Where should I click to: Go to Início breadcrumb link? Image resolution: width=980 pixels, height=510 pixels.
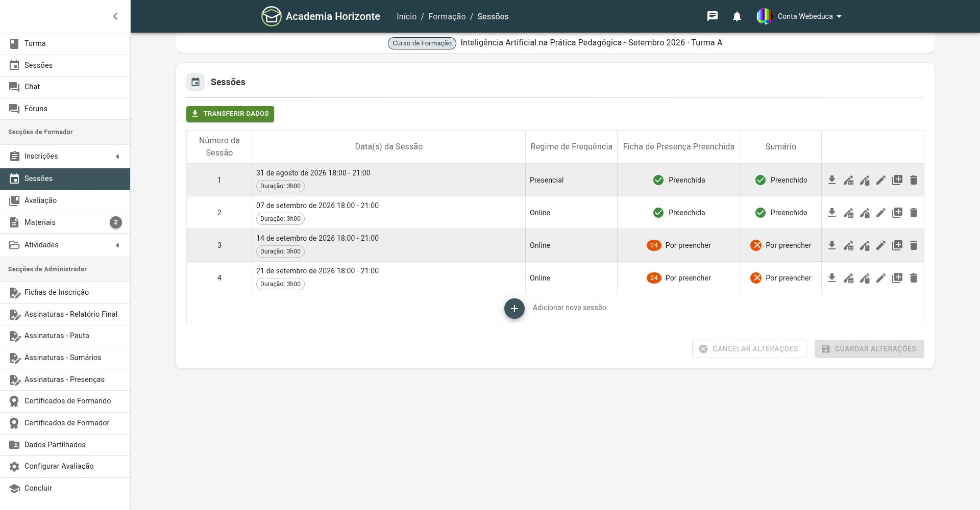tap(406, 16)
